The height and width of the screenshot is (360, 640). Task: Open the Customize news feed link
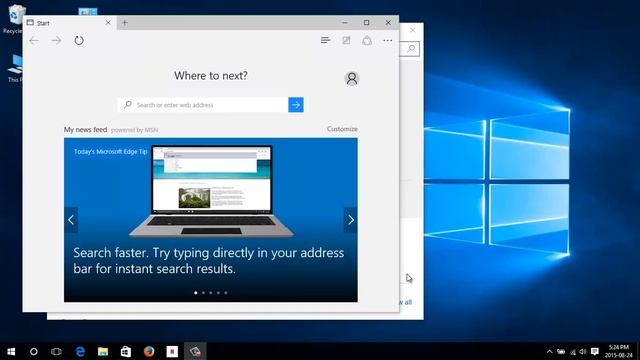[x=342, y=129]
